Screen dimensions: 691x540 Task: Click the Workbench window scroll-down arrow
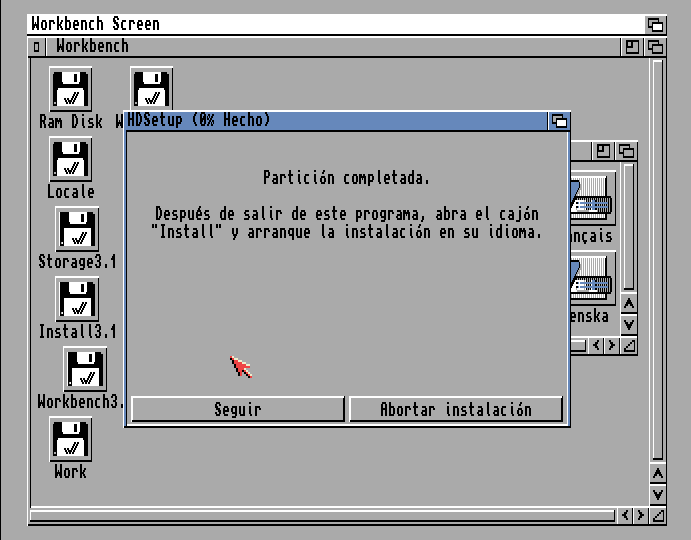pos(657,494)
